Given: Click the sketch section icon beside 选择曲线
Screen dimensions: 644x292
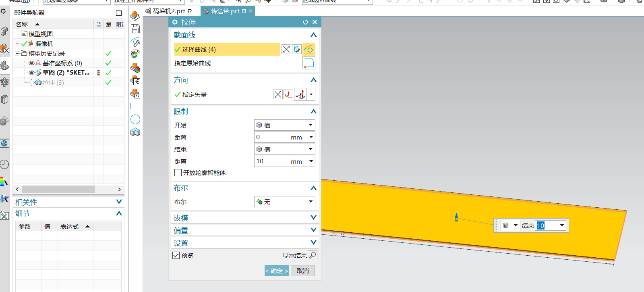Looking at the screenshot, I should (297, 49).
